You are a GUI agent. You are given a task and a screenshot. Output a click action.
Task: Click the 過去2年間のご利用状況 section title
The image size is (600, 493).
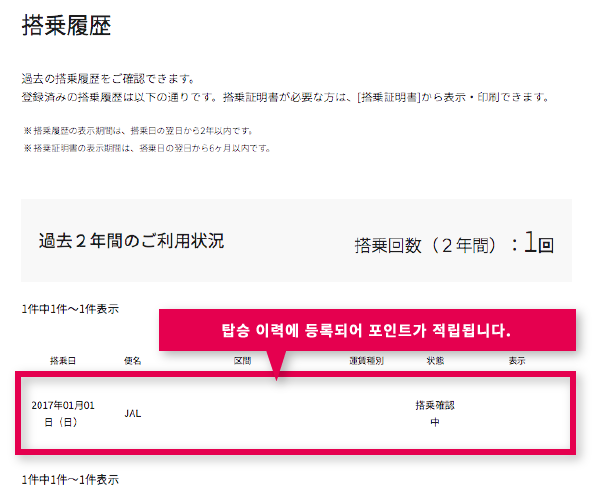(131, 241)
